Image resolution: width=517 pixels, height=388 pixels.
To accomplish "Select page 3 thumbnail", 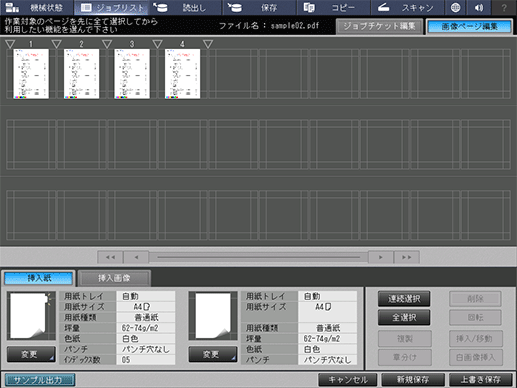I will tap(132, 74).
